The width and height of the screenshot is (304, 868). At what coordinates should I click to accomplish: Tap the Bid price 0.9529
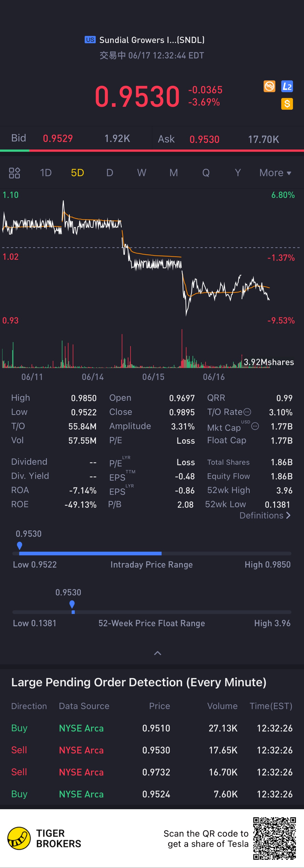pyautogui.click(x=58, y=138)
